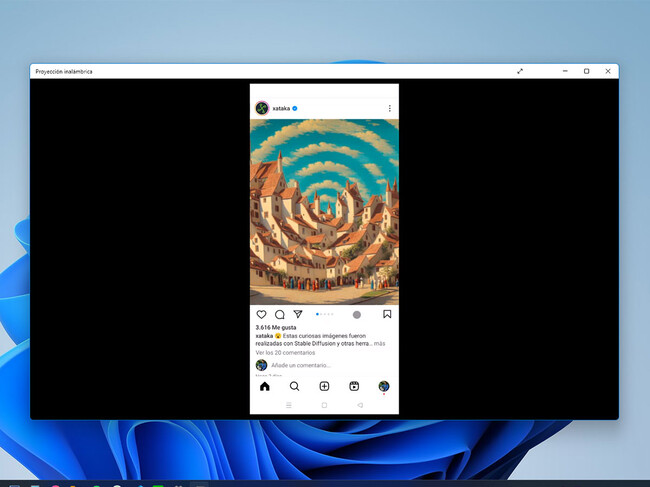Click the carousel page indicator dots

pyautogui.click(x=325, y=314)
